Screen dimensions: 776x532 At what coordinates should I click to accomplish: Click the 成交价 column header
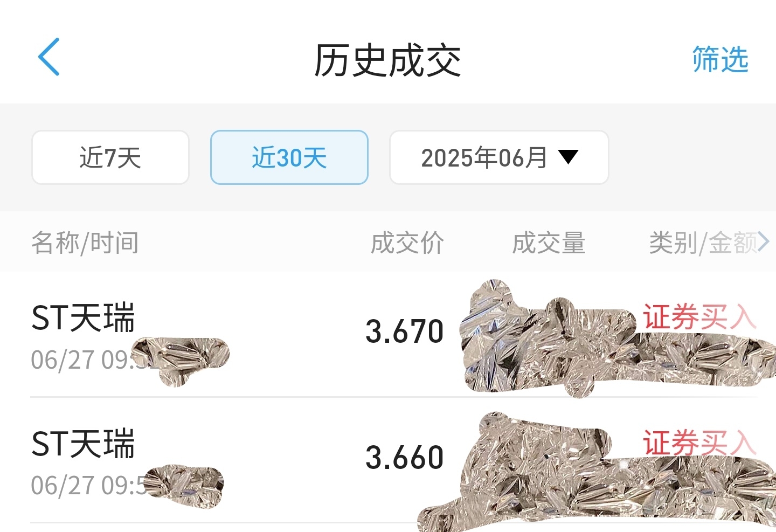407,243
